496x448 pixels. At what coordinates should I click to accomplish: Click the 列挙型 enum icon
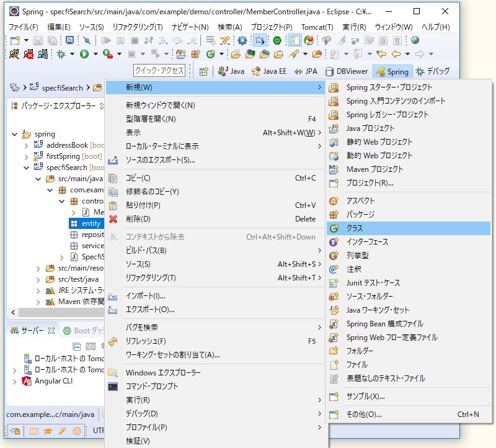click(334, 256)
